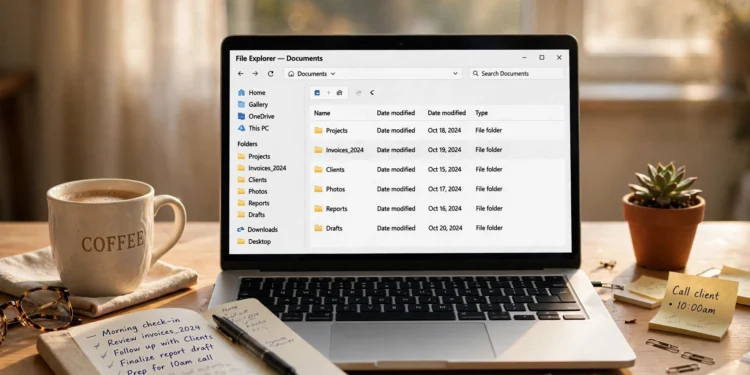Select the Drafts folder icon in file list
750x375 pixels.
[x=318, y=228]
